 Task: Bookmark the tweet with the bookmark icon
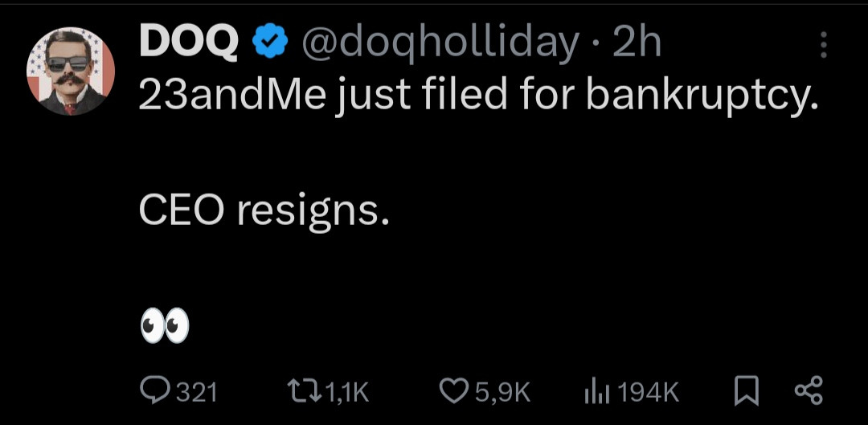click(747, 391)
